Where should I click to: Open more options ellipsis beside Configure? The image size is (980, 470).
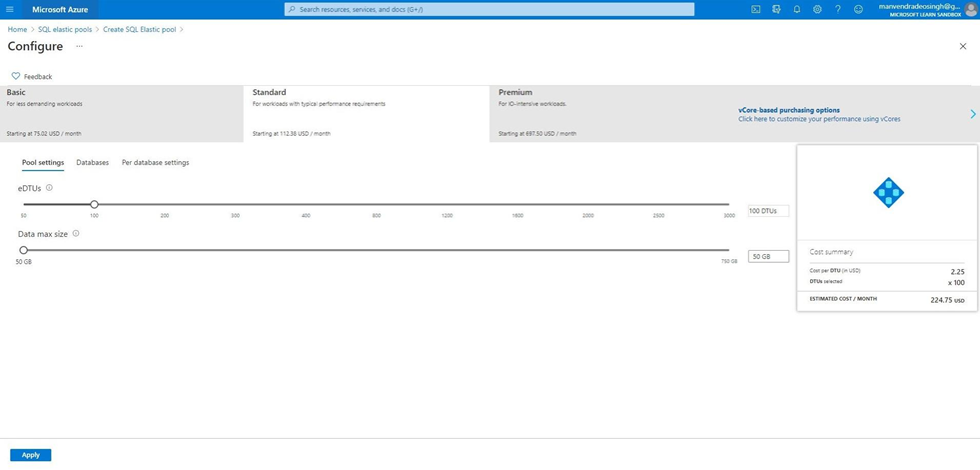click(x=79, y=46)
